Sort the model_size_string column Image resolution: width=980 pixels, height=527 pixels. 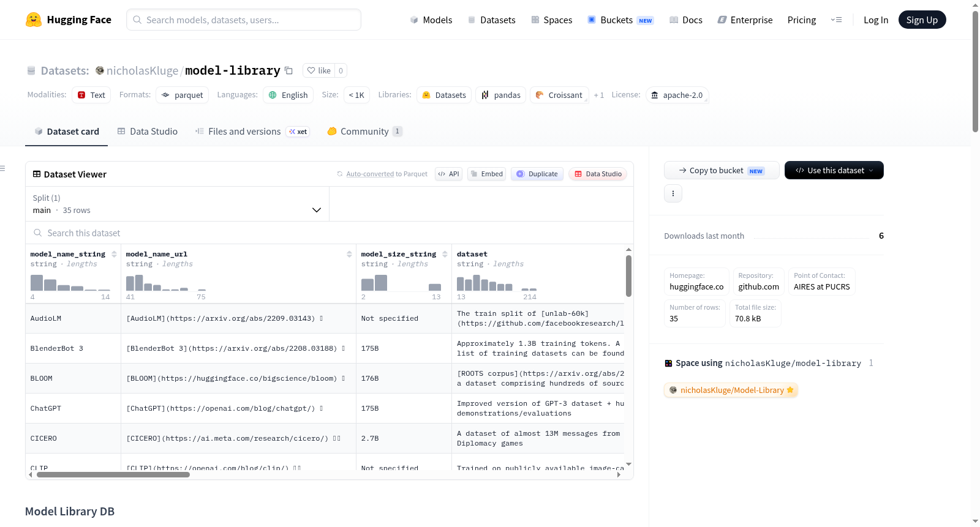[445, 254]
